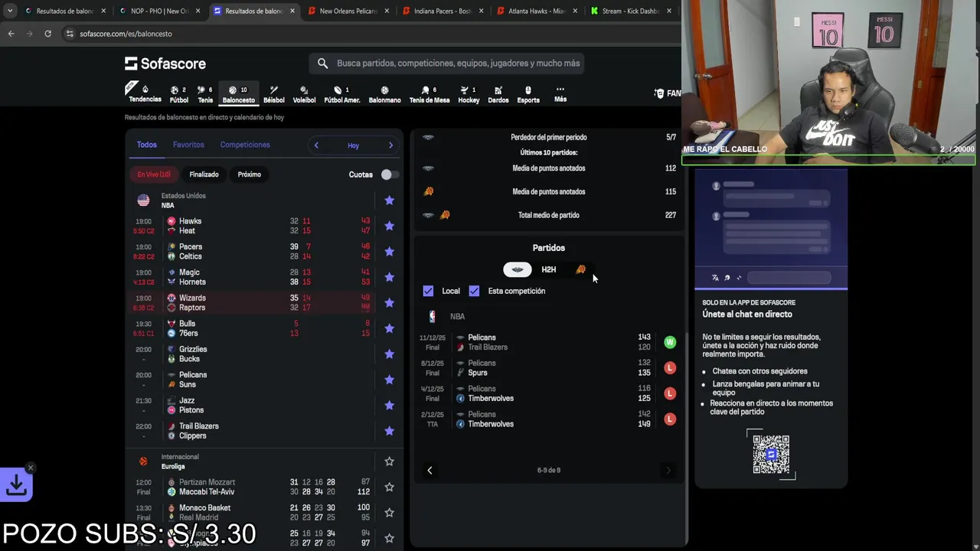Click the NBA competition label in Partidos
The height and width of the screenshot is (551, 980).
[457, 316]
